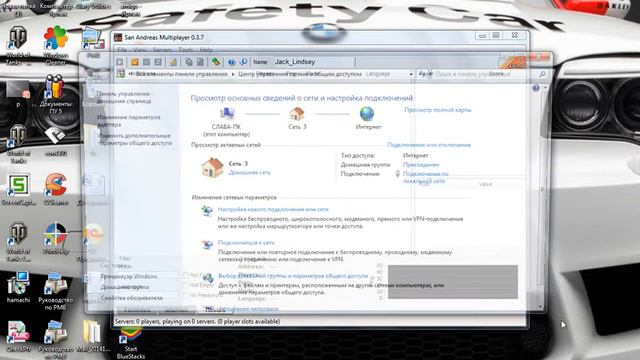This screenshot has height=360, width=640.
Task: Open Свойства обозревателя in sidebar
Action: pos(131,298)
